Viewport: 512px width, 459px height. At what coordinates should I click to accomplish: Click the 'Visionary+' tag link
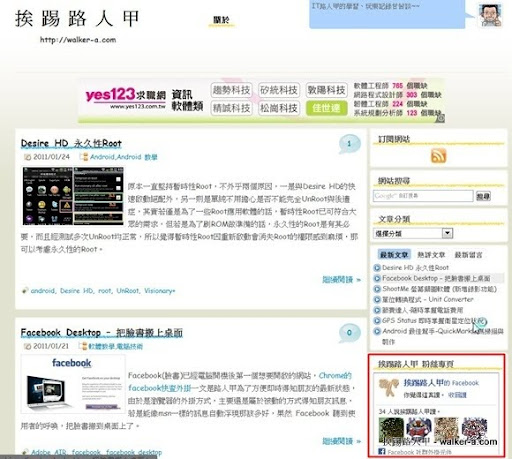click(x=160, y=291)
